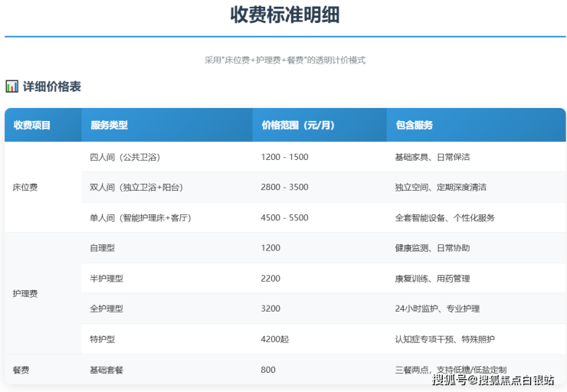Screen dimensions: 567x392
Task: Select the 床位费 category cell
Action: [25, 187]
